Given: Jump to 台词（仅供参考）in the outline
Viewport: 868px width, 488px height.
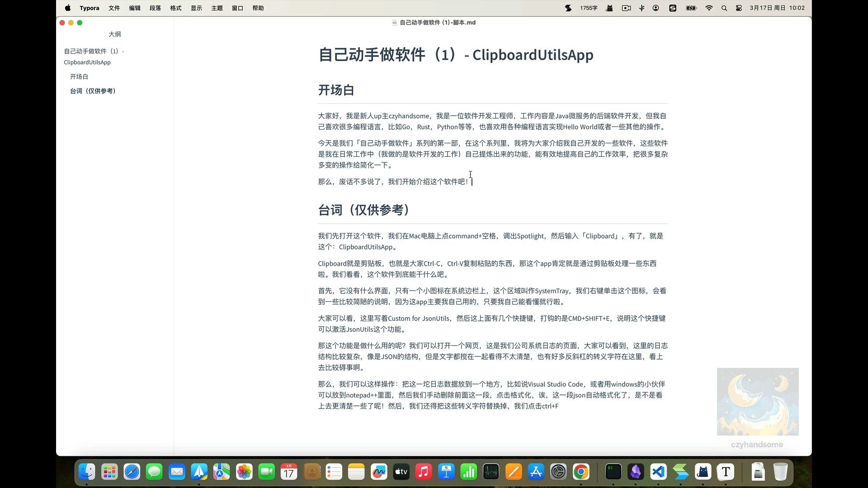Looking at the screenshot, I should (x=93, y=91).
